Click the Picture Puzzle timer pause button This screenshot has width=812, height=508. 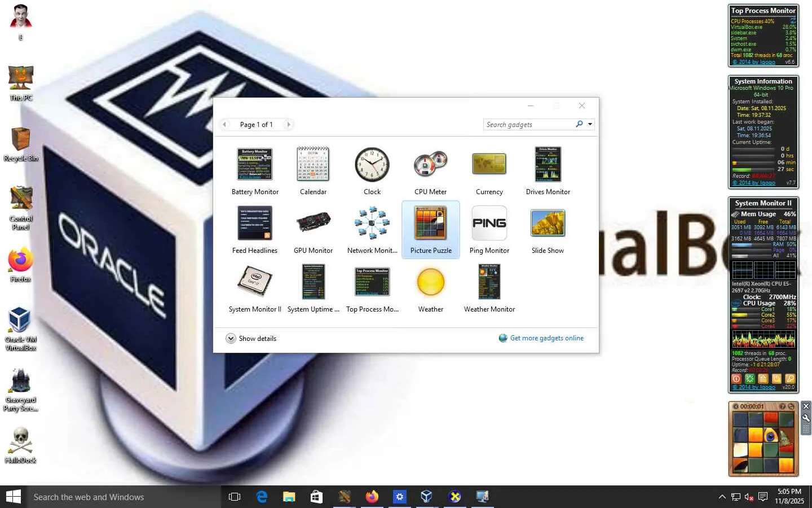click(x=735, y=406)
